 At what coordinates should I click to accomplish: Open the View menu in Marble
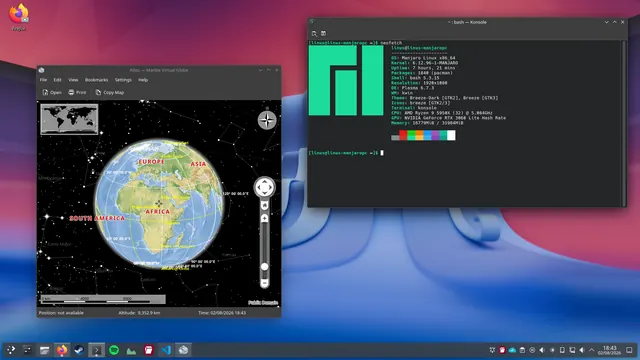click(x=73, y=80)
